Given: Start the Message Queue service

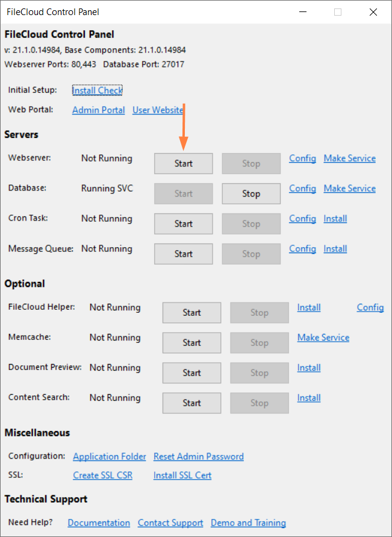Looking at the screenshot, I should [x=183, y=254].
